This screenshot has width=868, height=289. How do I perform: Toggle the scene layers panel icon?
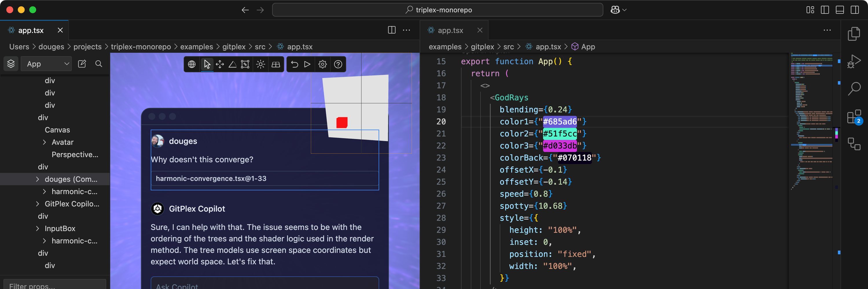coord(11,64)
